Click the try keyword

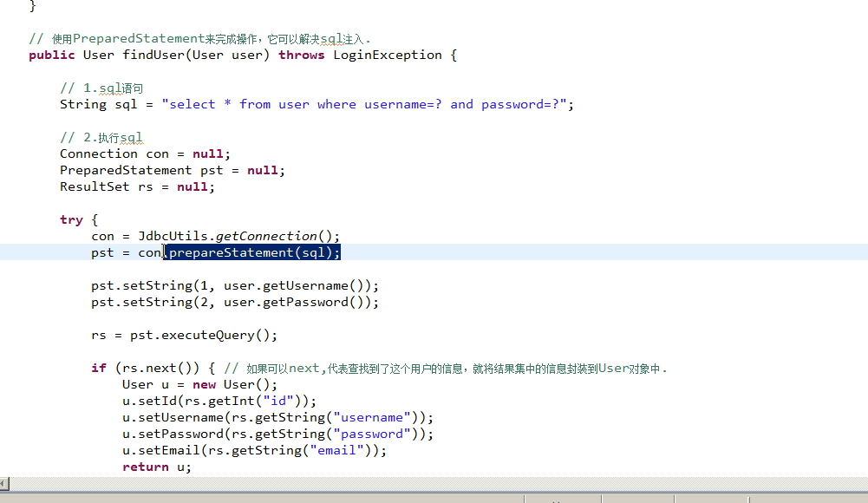71,219
